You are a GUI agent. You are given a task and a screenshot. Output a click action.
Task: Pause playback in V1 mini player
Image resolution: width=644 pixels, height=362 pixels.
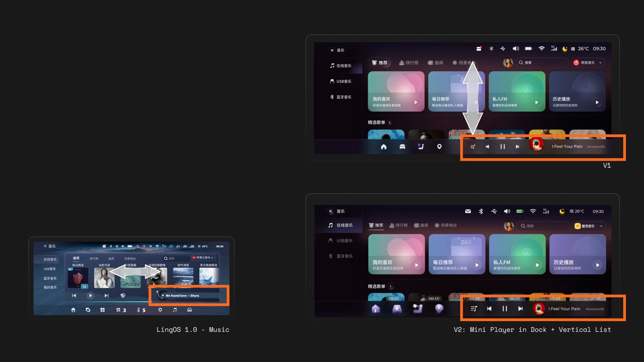(x=502, y=147)
